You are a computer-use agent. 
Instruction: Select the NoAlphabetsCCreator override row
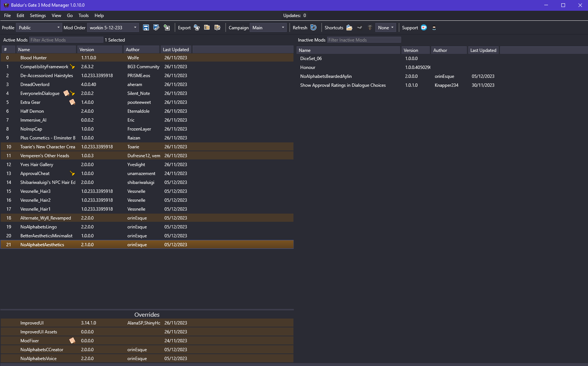click(147, 350)
